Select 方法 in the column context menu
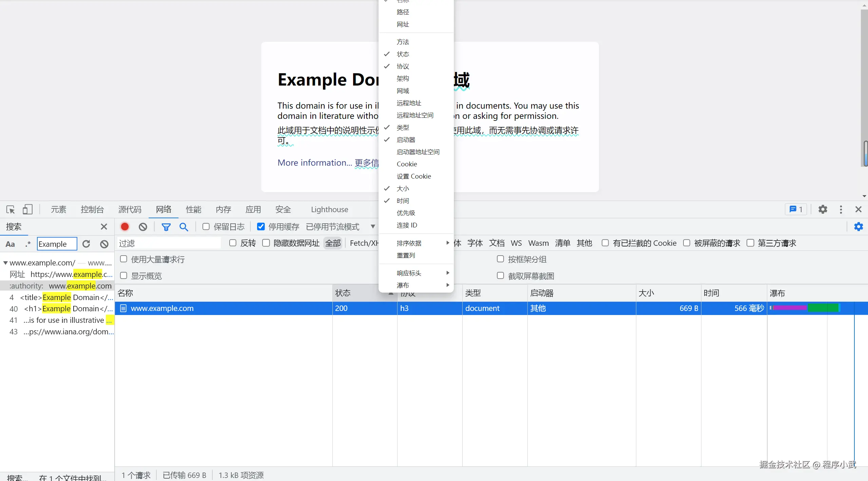Image resolution: width=868 pixels, height=481 pixels. 403,42
